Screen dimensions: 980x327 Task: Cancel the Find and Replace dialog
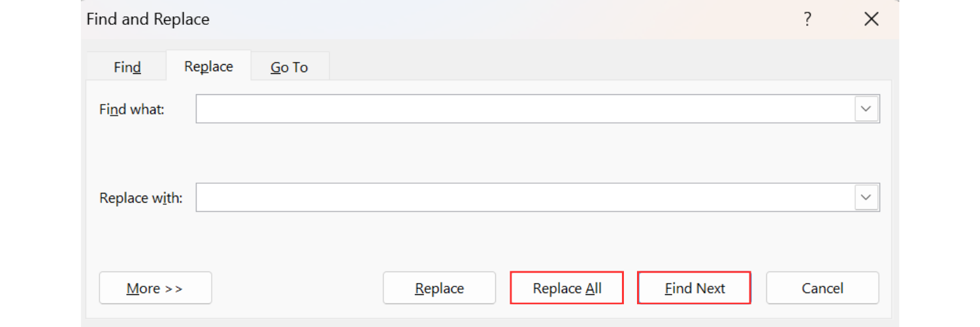823,288
